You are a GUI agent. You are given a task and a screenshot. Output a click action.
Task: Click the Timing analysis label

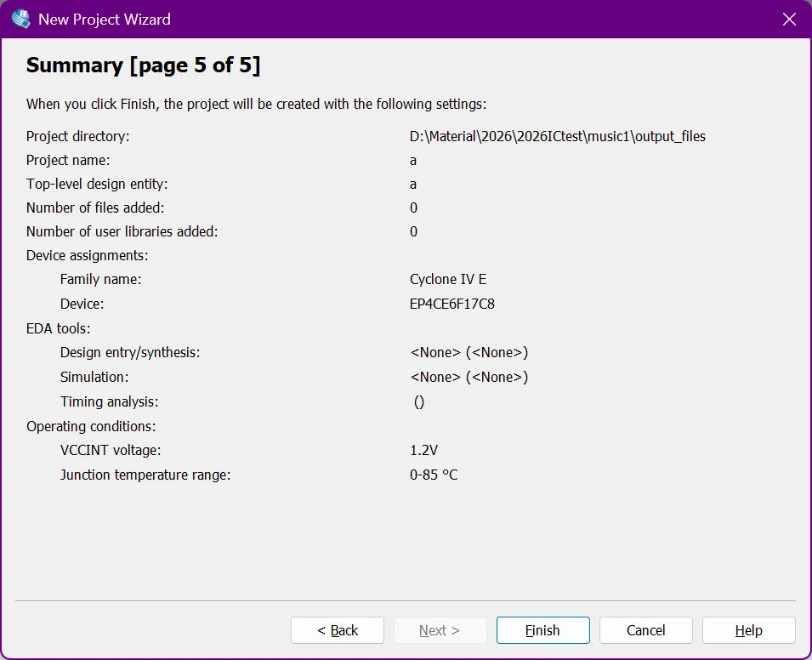[110, 401]
